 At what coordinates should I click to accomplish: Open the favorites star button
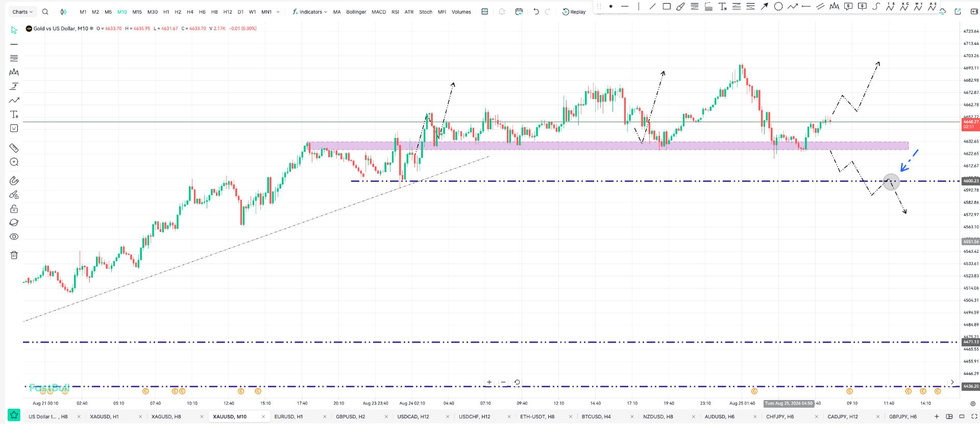(x=14, y=415)
